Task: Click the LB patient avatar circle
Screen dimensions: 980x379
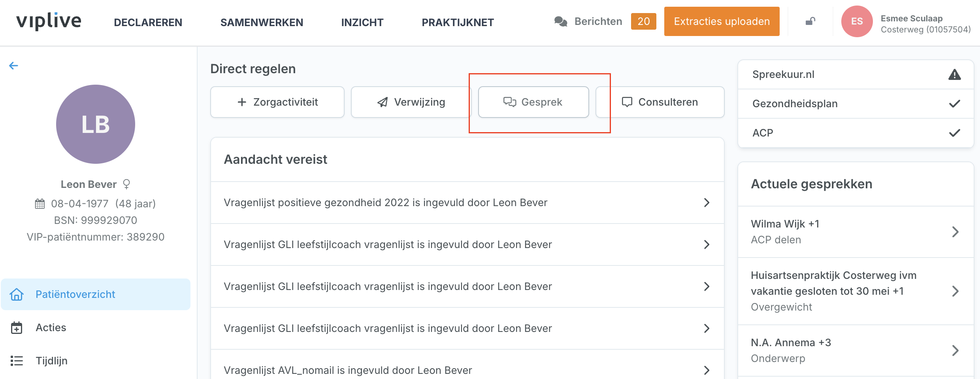Action: [x=96, y=124]
